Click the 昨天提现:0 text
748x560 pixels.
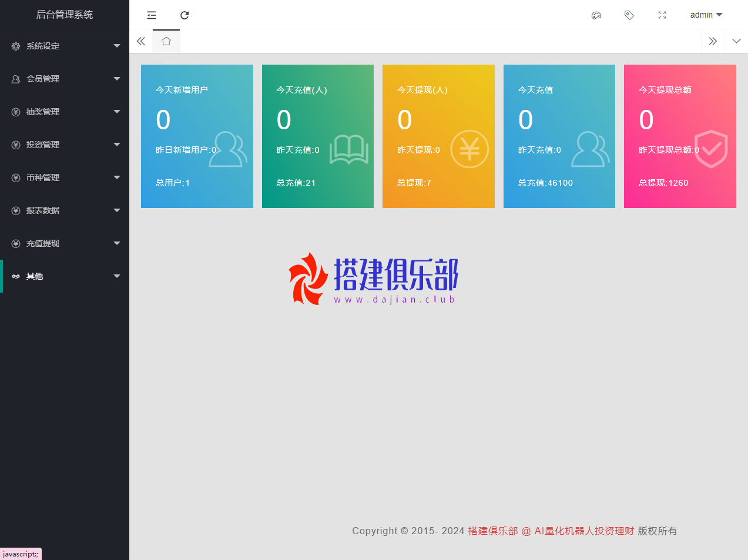(x=418, y=150)
